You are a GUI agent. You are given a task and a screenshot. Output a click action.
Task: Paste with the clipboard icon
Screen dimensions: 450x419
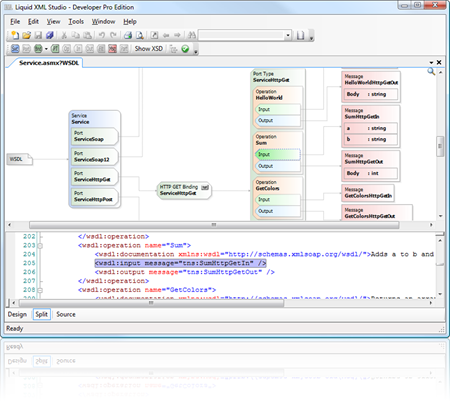(x=87, y=35)
